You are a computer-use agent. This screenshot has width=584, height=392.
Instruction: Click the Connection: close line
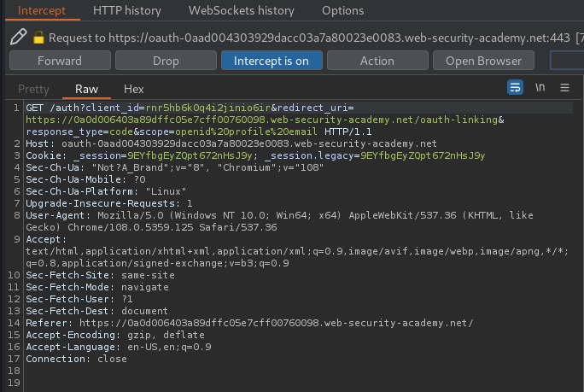point(76,359)
